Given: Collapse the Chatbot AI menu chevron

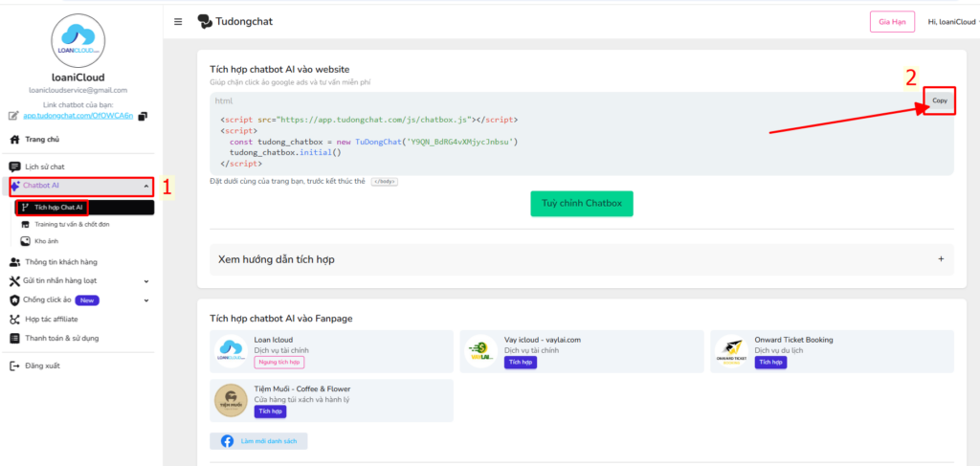Looking at the screenshot, I should tap(146, 187).
